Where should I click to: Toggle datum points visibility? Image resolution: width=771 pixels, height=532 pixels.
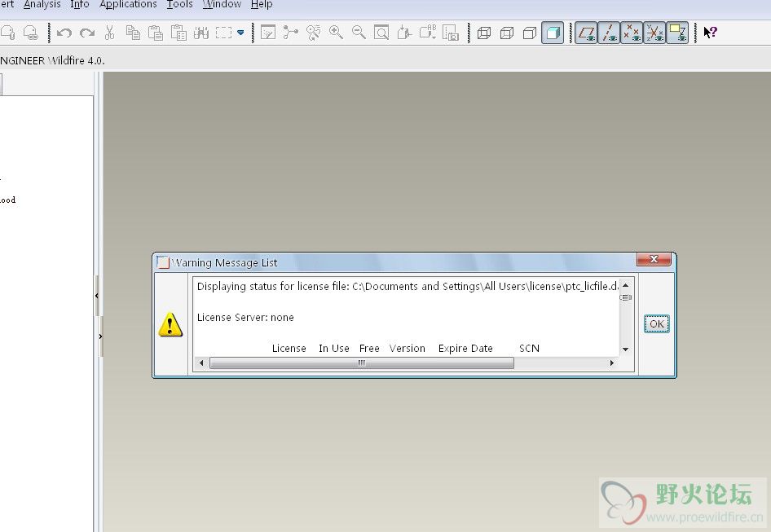(x=632, y=33)
